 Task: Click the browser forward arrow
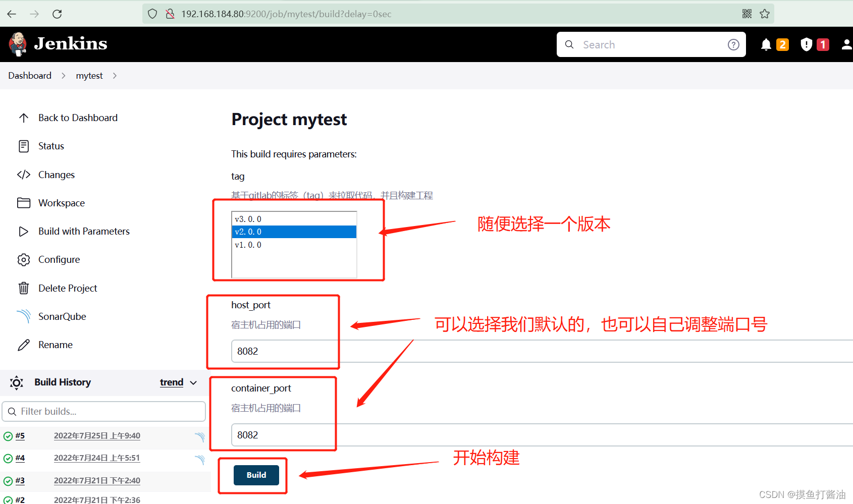point(34,14)
